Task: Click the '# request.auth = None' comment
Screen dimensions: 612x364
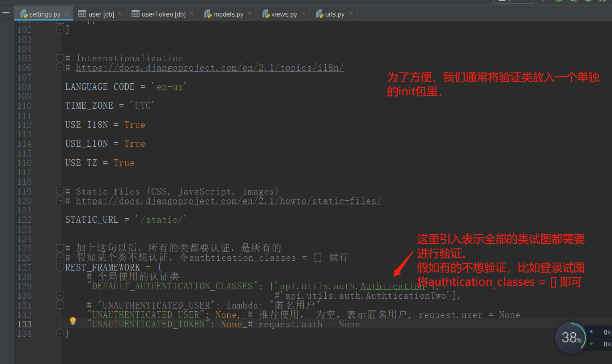Action: coord(304,324)
